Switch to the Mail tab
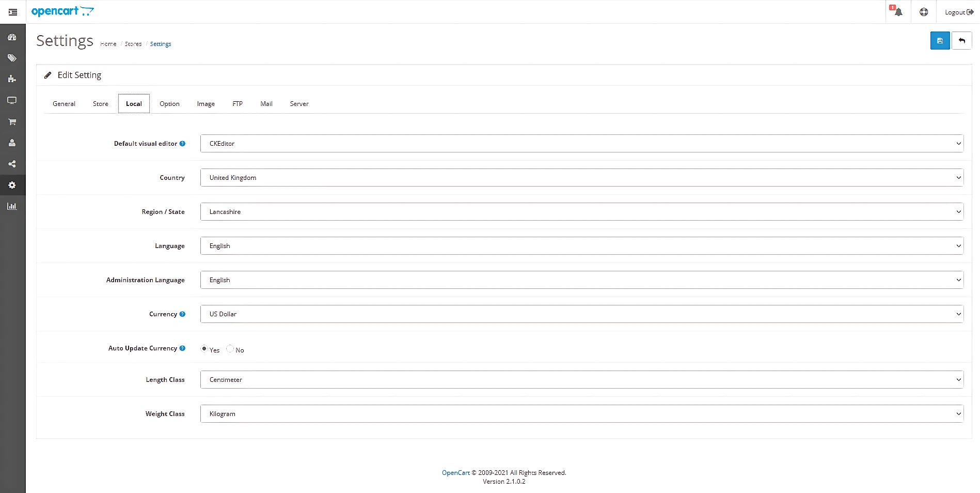980x493 pixels. pos(266,104)
